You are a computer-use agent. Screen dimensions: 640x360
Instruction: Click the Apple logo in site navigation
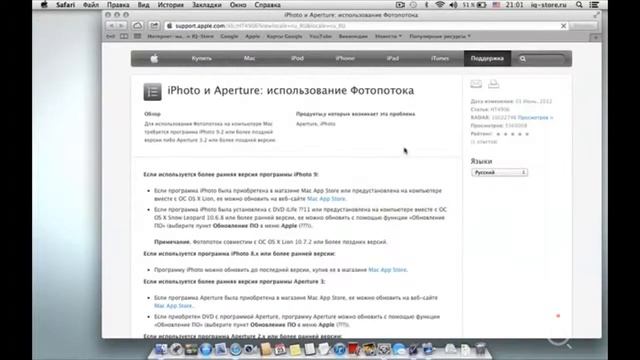coord(154,59)
